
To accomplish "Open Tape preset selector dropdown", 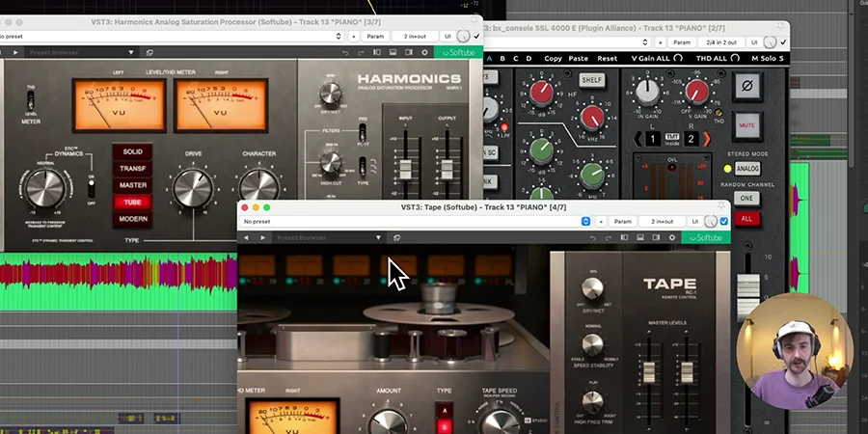I will pyautogui.click(x=585, y=222).
